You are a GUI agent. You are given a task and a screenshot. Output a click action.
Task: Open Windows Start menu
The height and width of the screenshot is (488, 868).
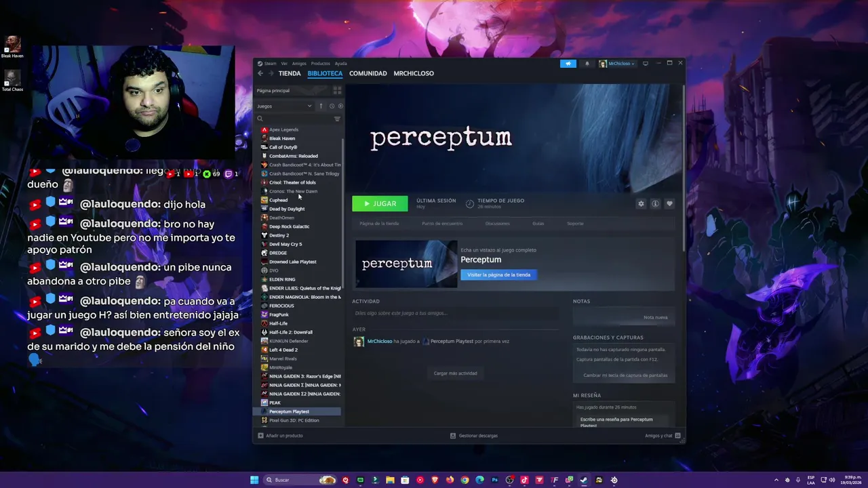click(254, 480)
